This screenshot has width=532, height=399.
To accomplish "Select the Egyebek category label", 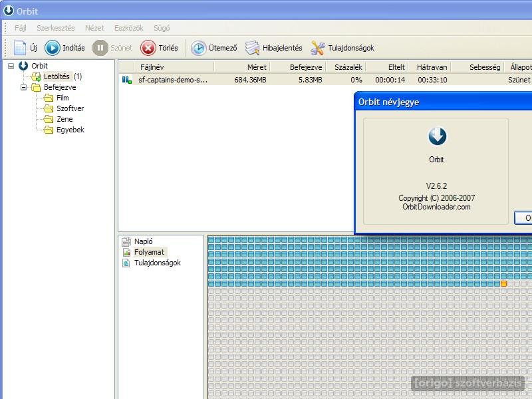I will (x=70, y=130).
